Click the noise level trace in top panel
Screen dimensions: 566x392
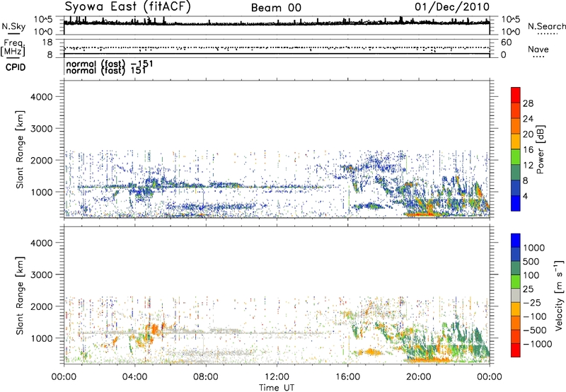click(x=277, y=23)
